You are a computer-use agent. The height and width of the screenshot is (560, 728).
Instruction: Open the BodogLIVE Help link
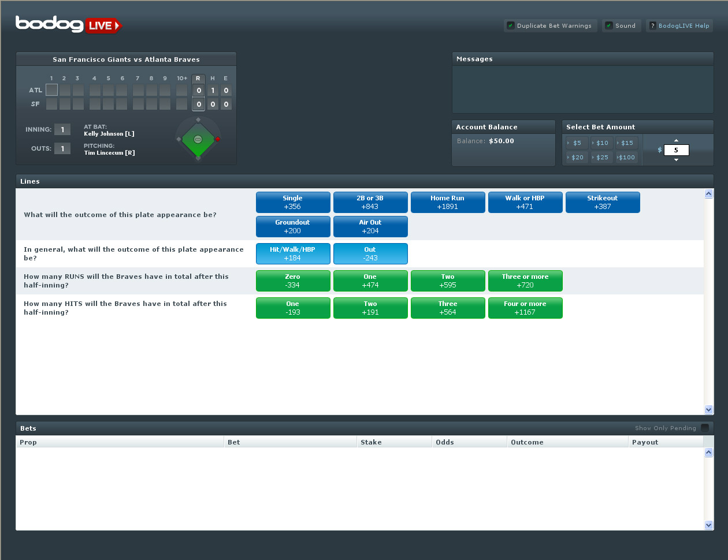click(684, 25)
